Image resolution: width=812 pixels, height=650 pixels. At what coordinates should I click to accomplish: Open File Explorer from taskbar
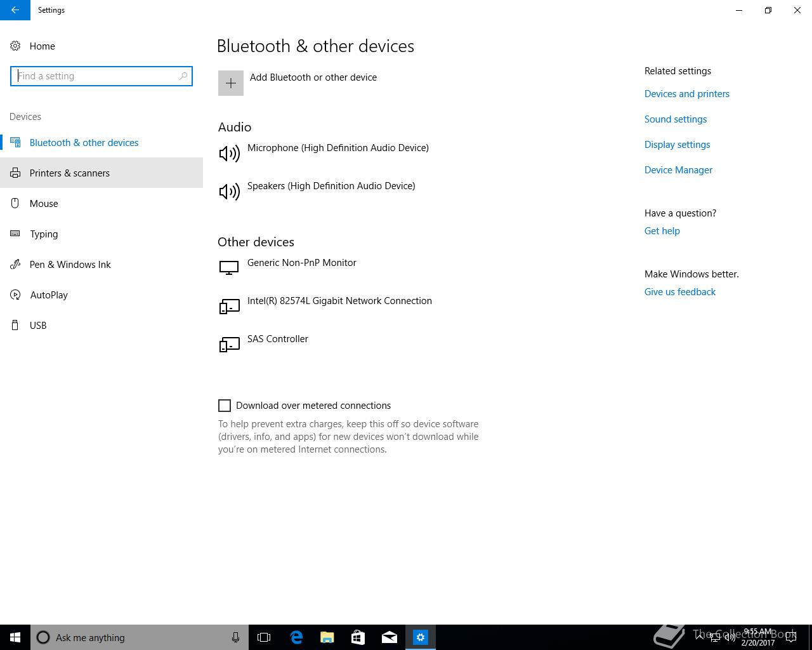[x=327, y=637]
